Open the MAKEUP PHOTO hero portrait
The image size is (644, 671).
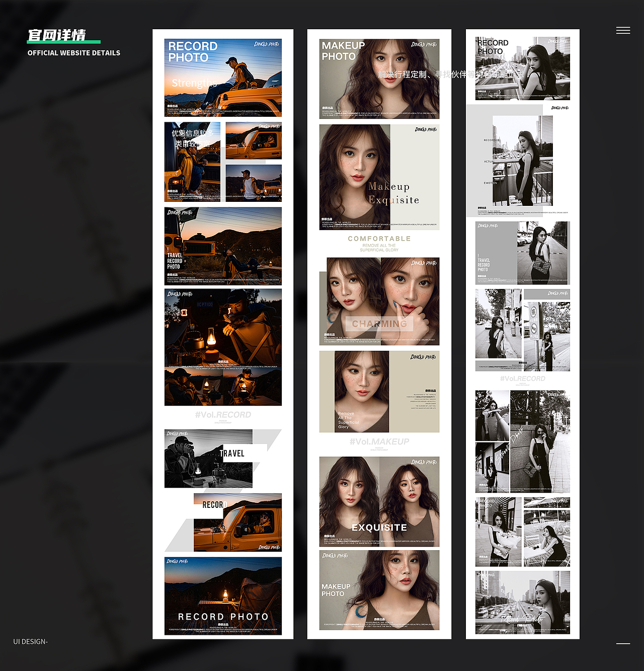tap(379, 79)
